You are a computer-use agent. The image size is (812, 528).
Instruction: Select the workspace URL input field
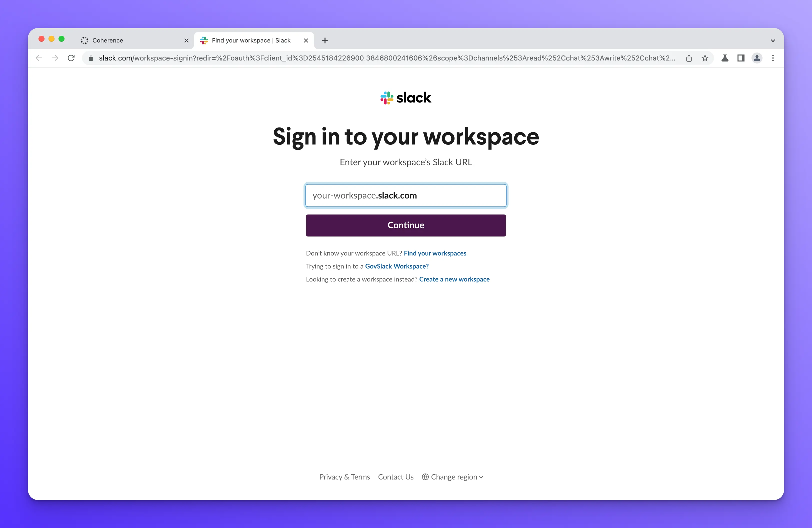406,195
